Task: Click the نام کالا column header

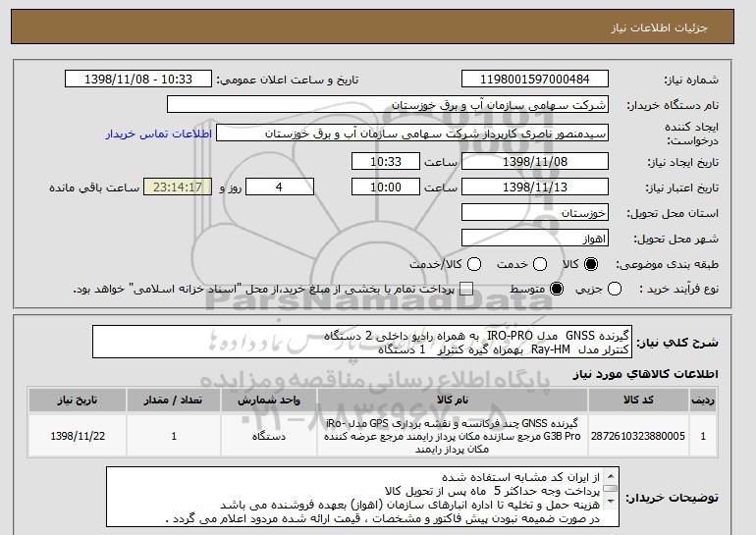Action: [x=453, y=401]
